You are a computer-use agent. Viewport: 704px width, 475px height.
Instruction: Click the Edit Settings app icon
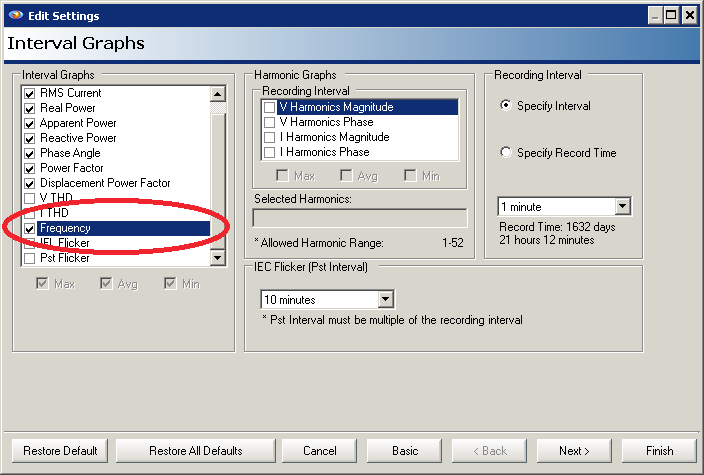point(16,15)
